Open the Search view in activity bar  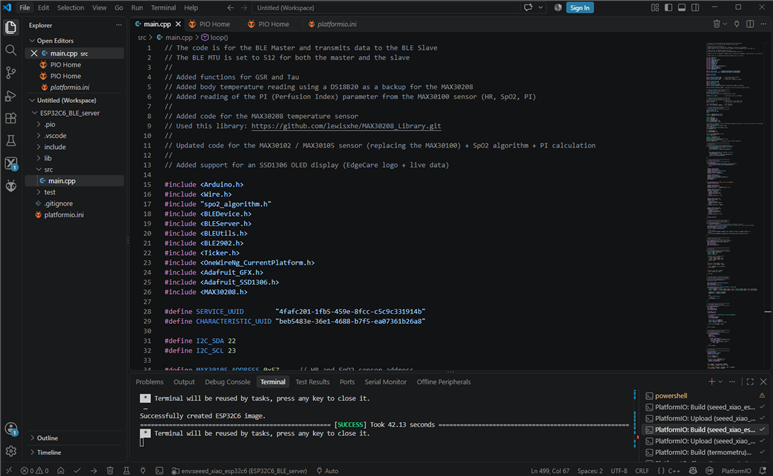click(11, 50)
